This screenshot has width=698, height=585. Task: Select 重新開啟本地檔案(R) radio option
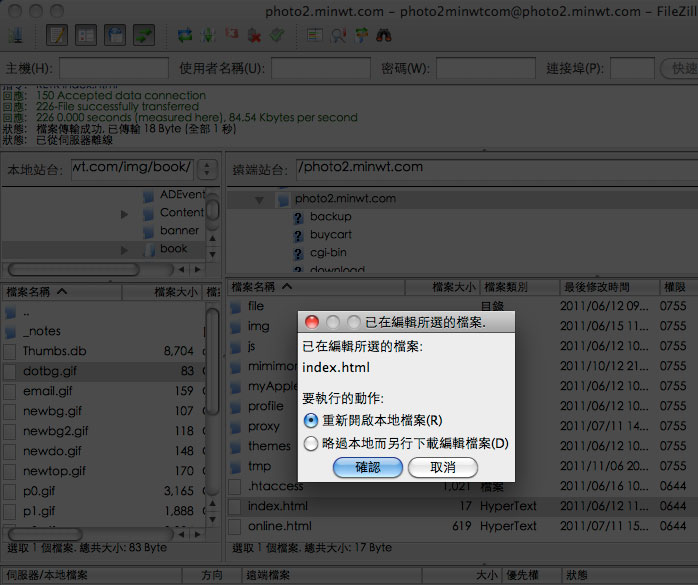(x=311, y=421)
